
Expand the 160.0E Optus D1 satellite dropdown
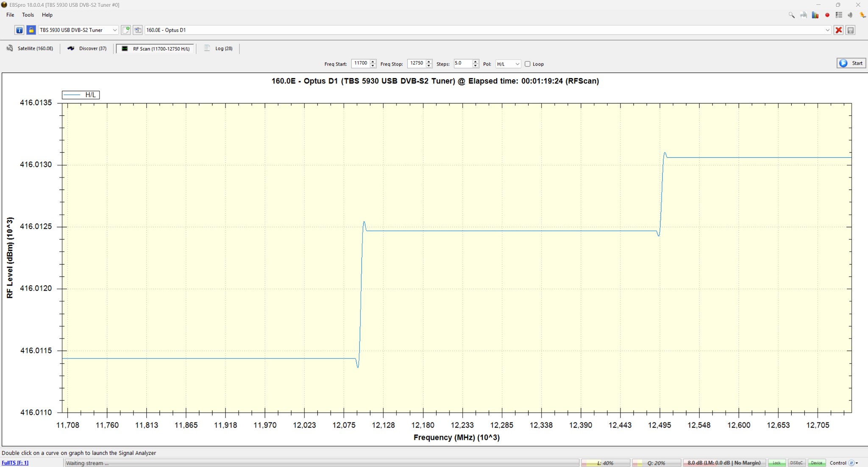[827, 30]
